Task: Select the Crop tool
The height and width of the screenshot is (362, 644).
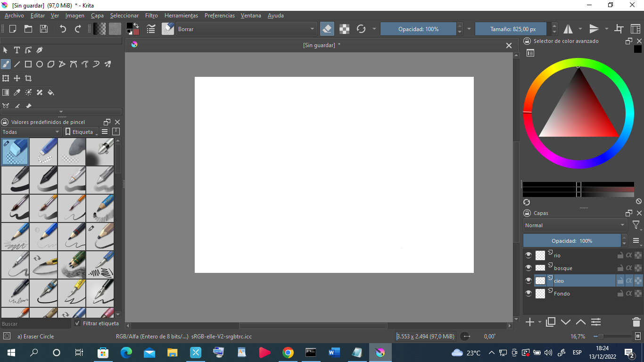Action: point(28,78)
